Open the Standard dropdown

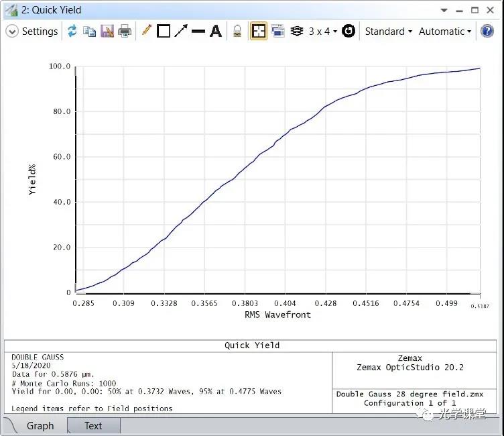click(x=388, y=32)
